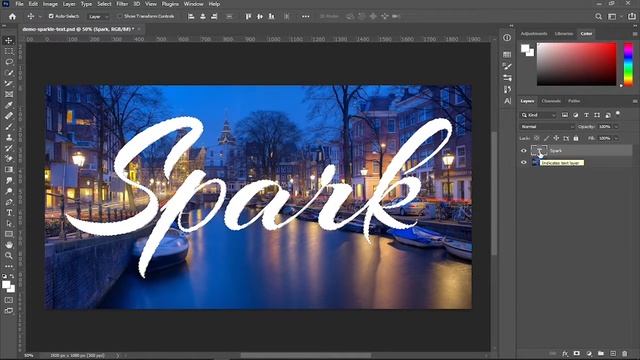
Task: Open the Fill value dropdown arrow
Action: click(616, 138)
